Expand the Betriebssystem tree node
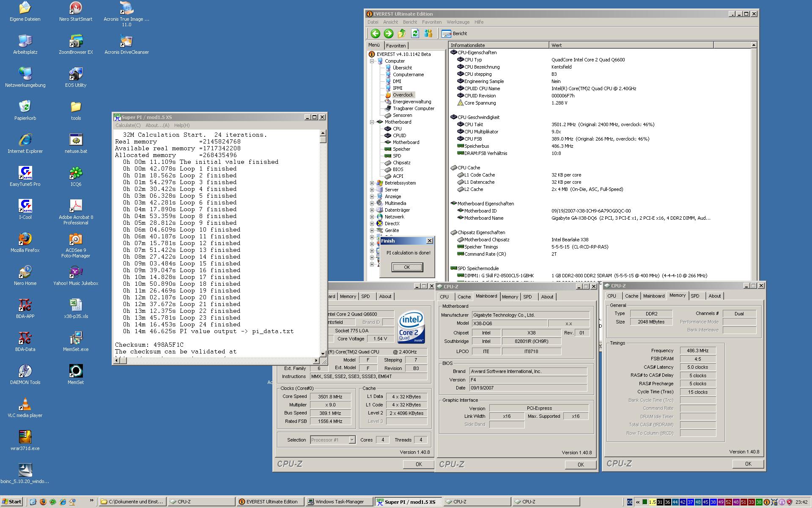Screen dimensions: 812x508 click(x=372, y=183)
